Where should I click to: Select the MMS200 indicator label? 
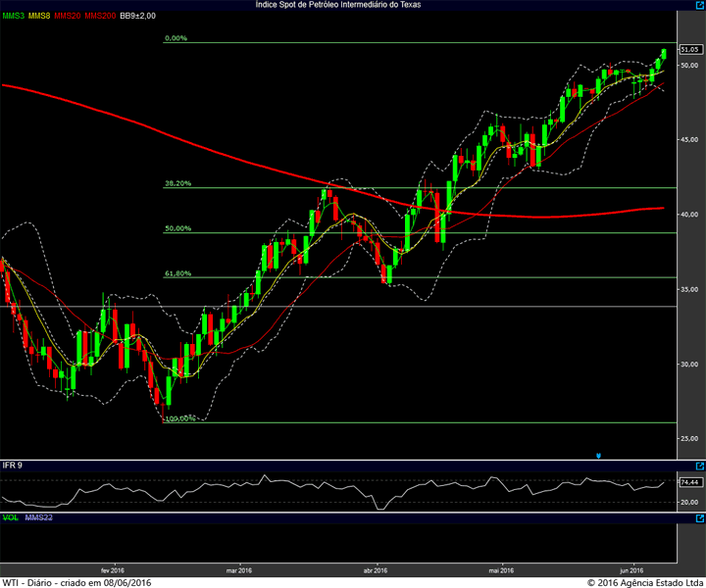100,16
